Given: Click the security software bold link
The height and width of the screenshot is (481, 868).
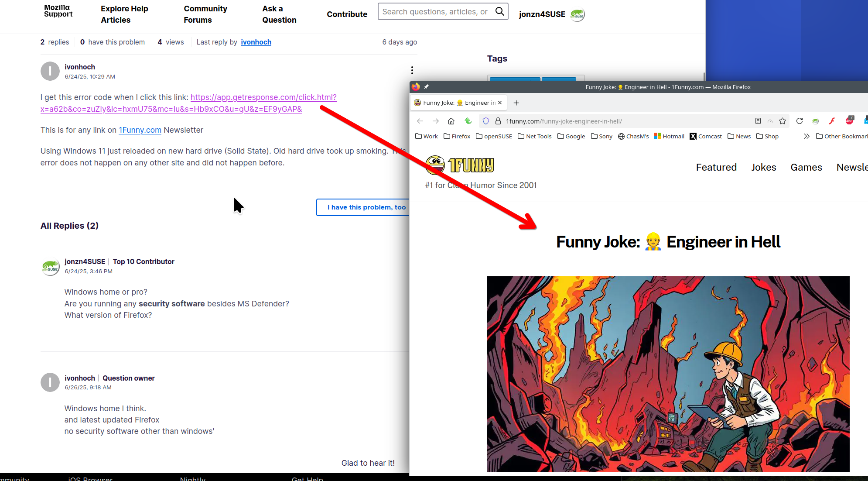Looking at the screenshot, I should [171, 304].
